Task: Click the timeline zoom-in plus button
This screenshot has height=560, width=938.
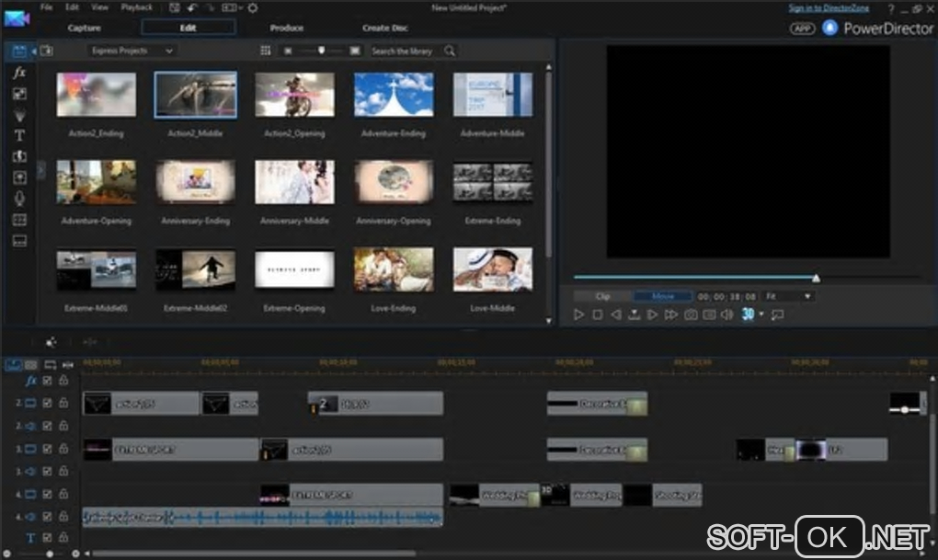Action: pos(75,554)
